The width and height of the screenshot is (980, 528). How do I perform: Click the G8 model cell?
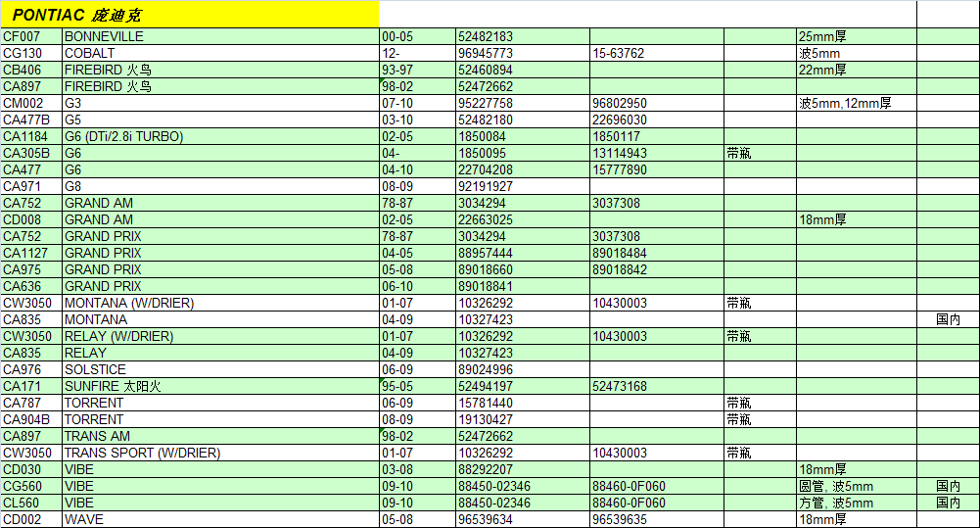(x=220, y=186)
